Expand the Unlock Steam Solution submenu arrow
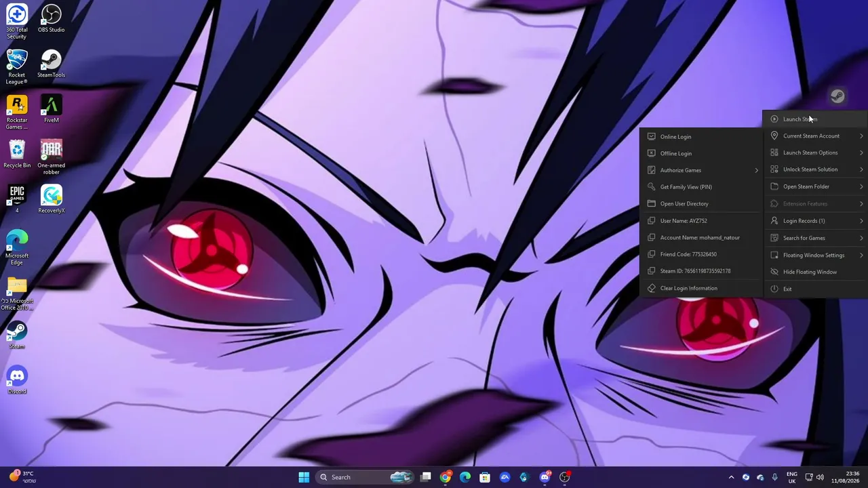This screenshot has height=488, width=868. tap(861, 169)
